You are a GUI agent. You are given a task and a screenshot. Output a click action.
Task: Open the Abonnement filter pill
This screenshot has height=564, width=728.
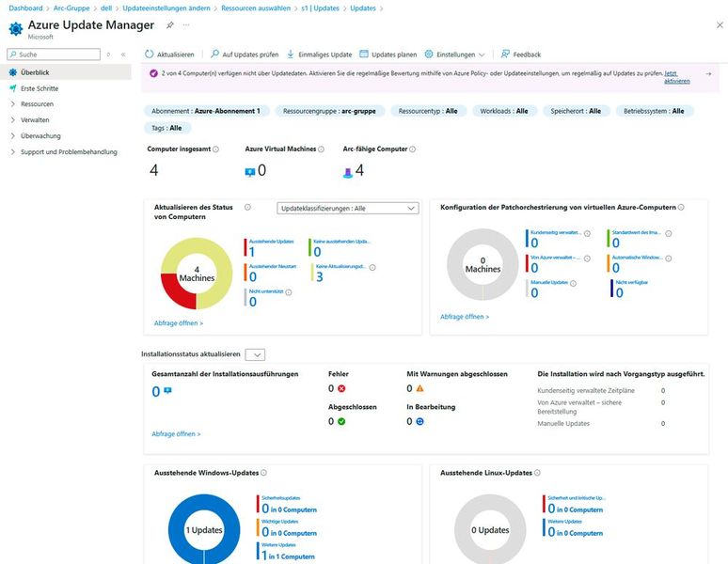point(206,111)
